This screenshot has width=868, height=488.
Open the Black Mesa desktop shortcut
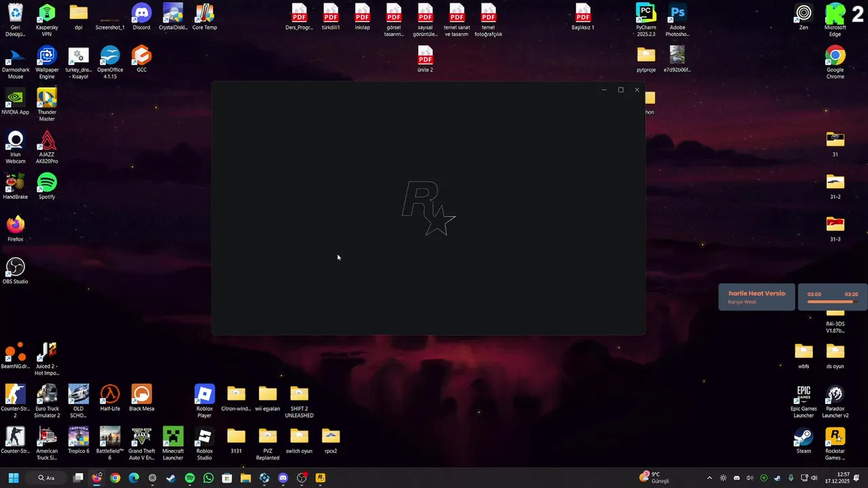pyautogui.click(x=141, y=398)
